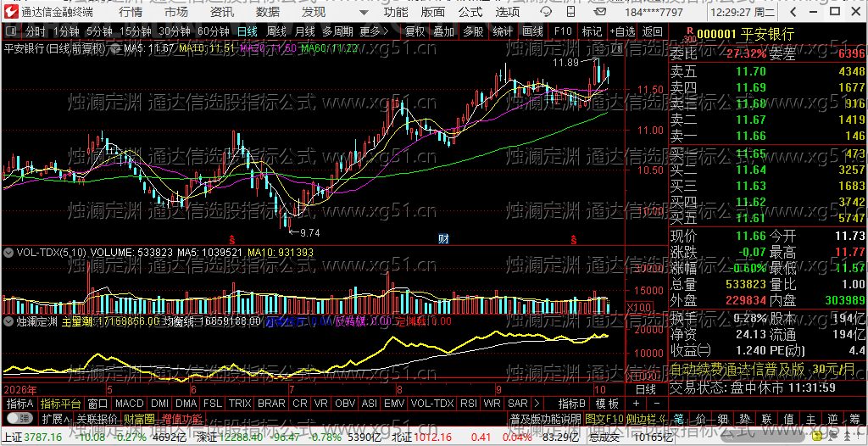Click the R300 margin badge icon

(x=688, y=35)
